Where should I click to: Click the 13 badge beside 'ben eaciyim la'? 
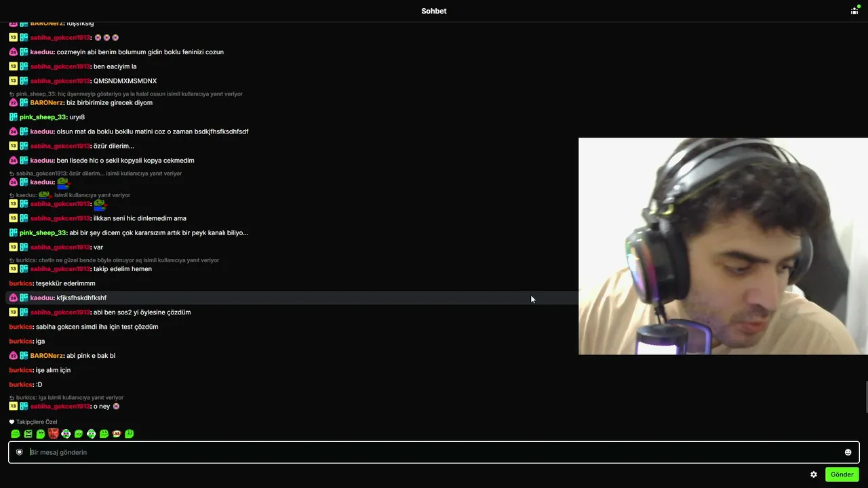[x=13, y=66]
